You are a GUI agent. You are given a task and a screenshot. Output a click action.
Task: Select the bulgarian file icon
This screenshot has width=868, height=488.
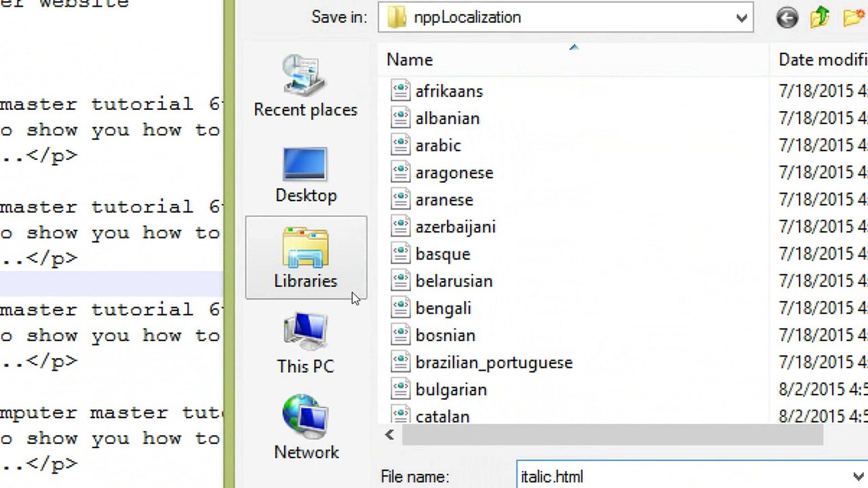[401, 389]
